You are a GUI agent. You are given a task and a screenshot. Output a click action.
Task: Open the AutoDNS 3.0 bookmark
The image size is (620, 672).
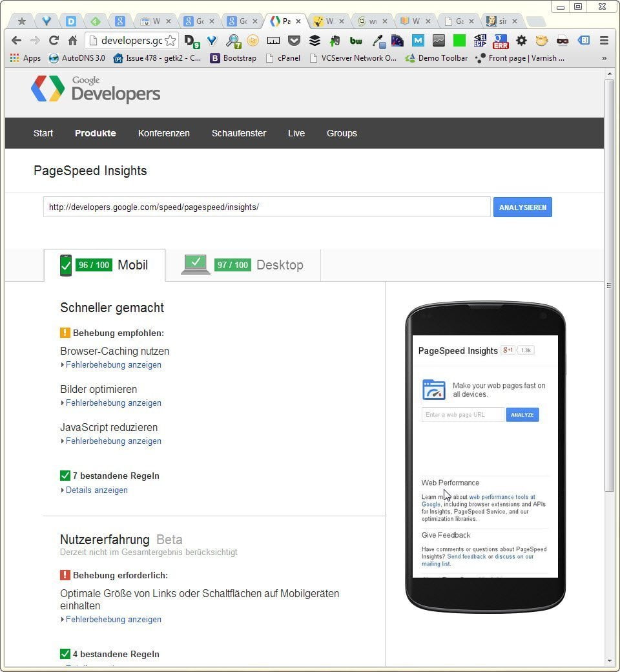click(x=77, y=58)
